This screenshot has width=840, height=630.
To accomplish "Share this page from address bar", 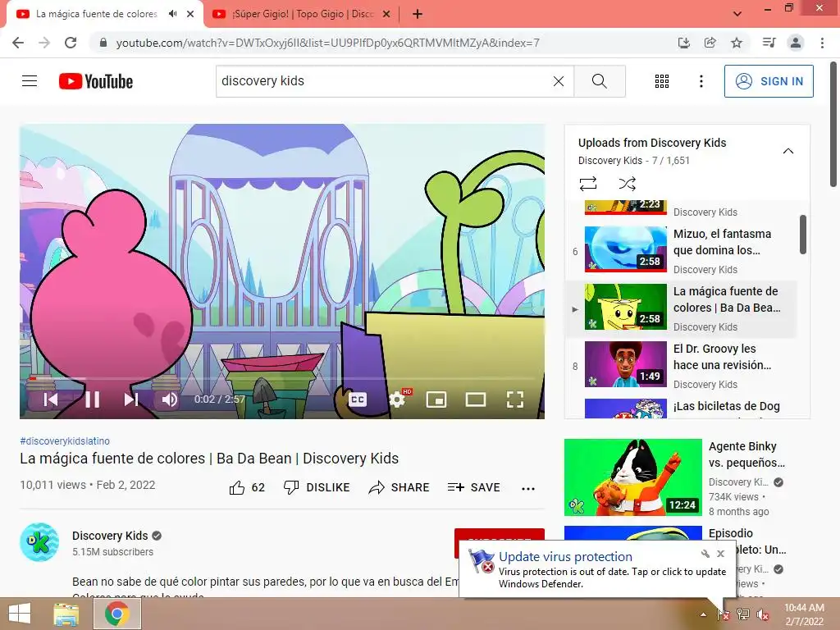I will pyautogui.click(x=710, y=43).
